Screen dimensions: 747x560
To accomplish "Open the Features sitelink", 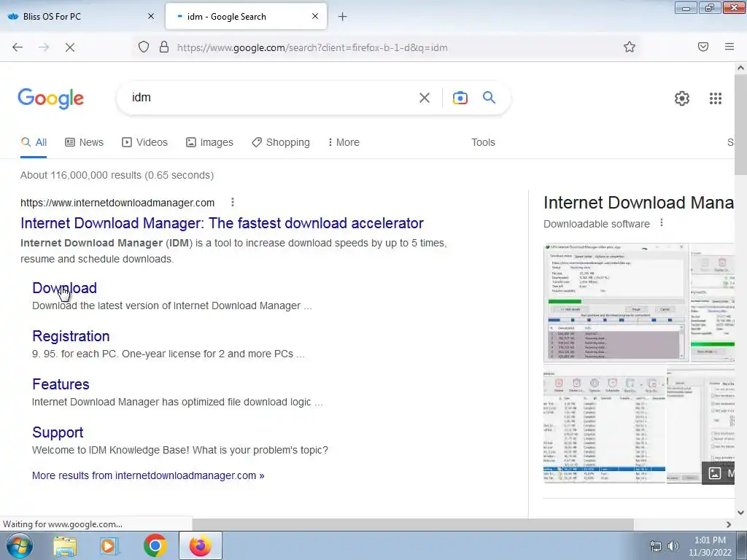I will click(x=61, y=384).
